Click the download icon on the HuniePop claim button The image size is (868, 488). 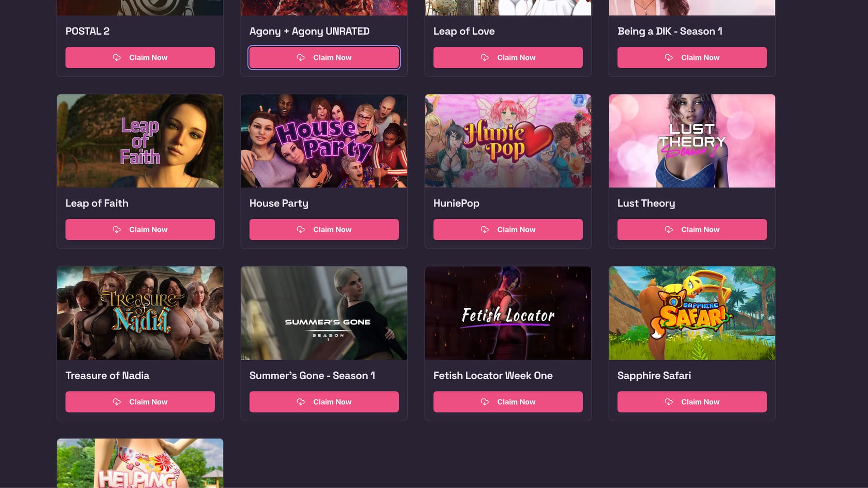485,230
